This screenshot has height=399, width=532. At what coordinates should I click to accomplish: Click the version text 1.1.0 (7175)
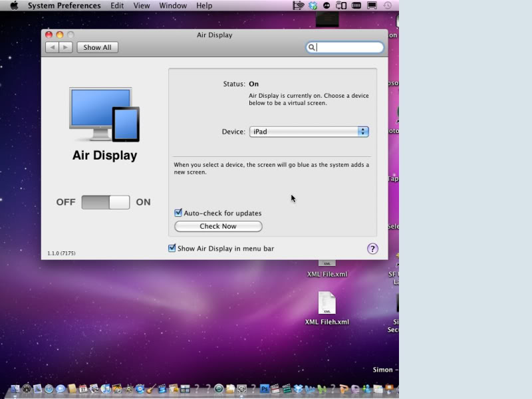[x=61, y=253]
